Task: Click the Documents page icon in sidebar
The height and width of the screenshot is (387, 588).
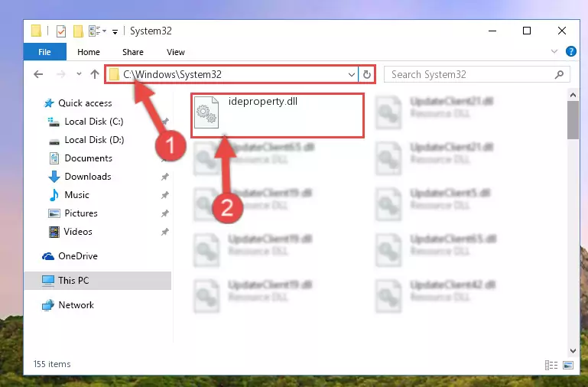Action: click(x=54, y=158)
